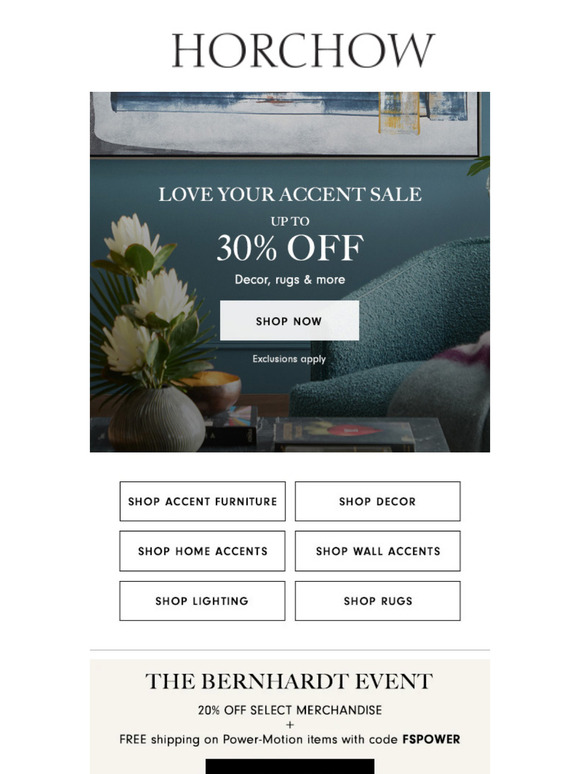Open the Shop Home Accents link

202,551
